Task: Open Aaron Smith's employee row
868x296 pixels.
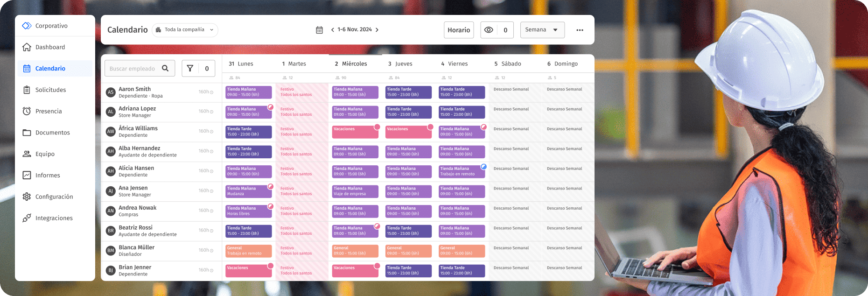Action: (134, 92)
